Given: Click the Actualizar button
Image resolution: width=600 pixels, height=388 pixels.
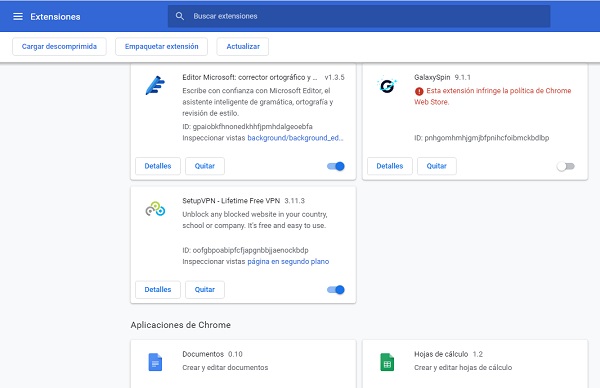Looking at the screenshot, I should click(243, 46).
